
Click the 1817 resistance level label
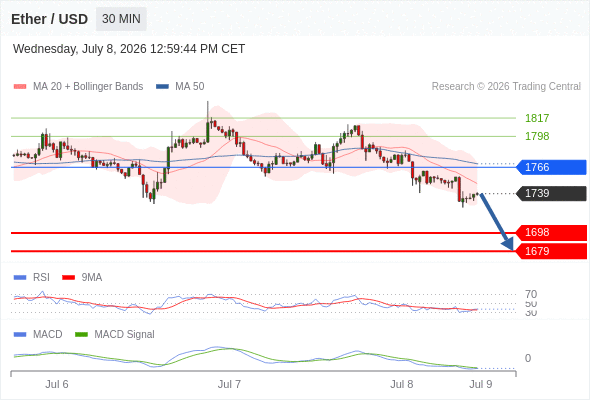537,118
